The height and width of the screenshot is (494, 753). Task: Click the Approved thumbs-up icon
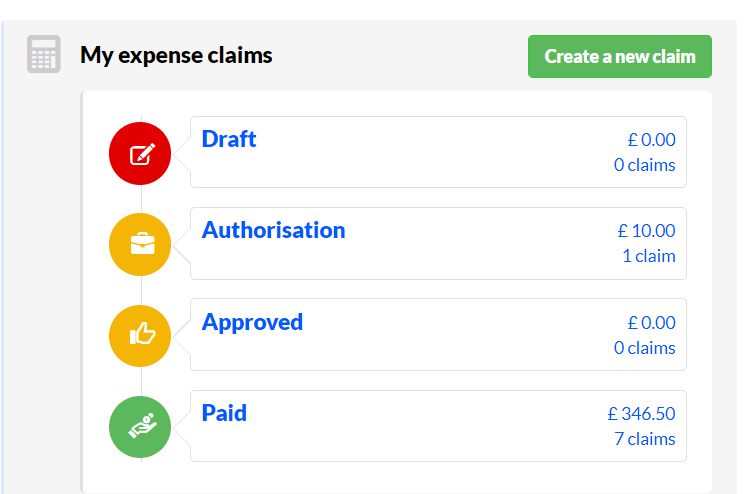(x=140, y=336)
